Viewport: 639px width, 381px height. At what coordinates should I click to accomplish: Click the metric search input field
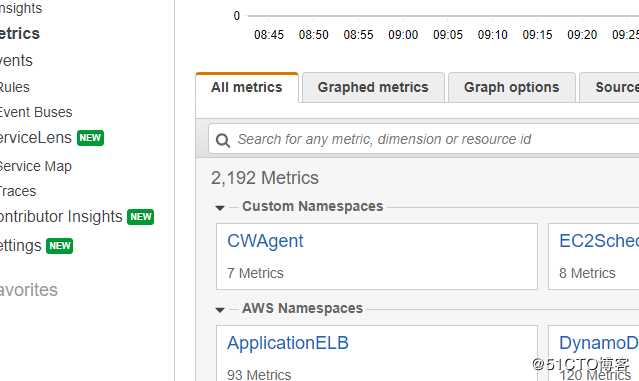[x=424, y=139]
